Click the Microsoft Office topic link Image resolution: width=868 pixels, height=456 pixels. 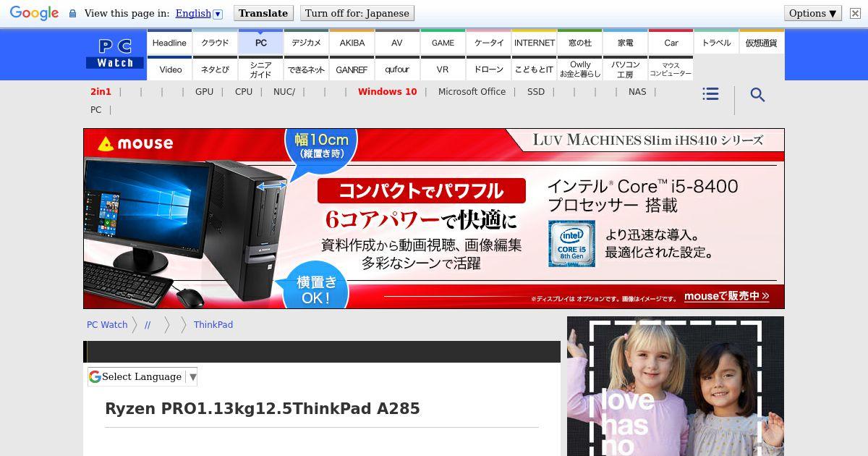tap(472, 91)
